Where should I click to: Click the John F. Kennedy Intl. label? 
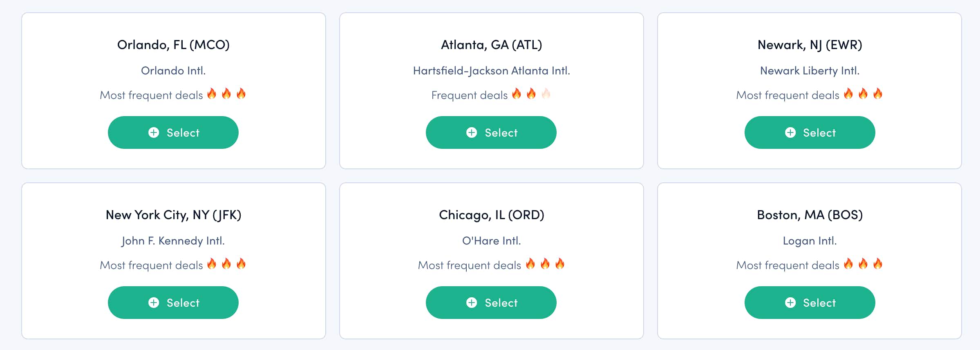[173, 241]
